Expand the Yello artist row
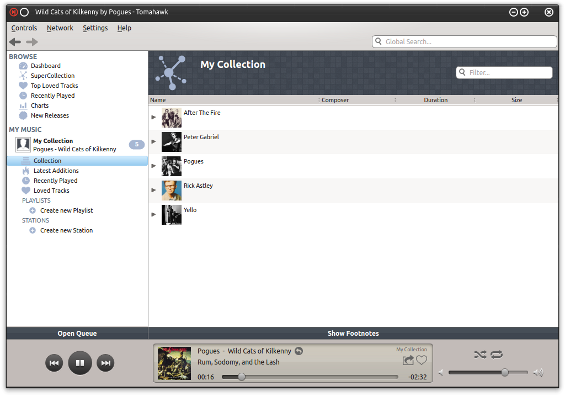Viewport: 565px width, 396px height. click(x=154, y=214)
